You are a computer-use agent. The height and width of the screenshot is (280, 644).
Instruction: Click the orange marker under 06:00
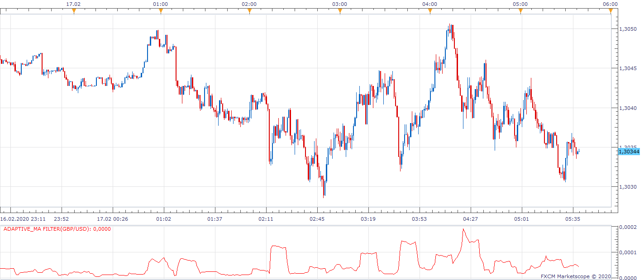click(611, 11)
